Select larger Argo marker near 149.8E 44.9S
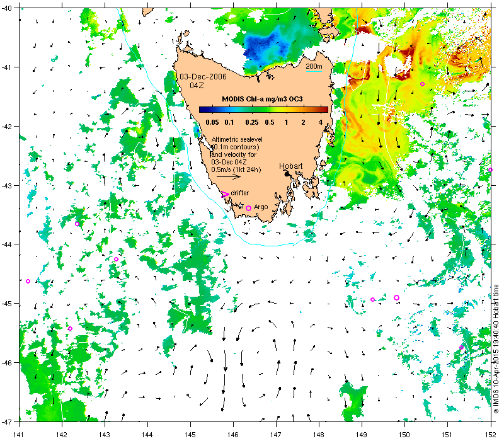Image resolution: width=504 pixels, height=441 pixels. [397, 297]
